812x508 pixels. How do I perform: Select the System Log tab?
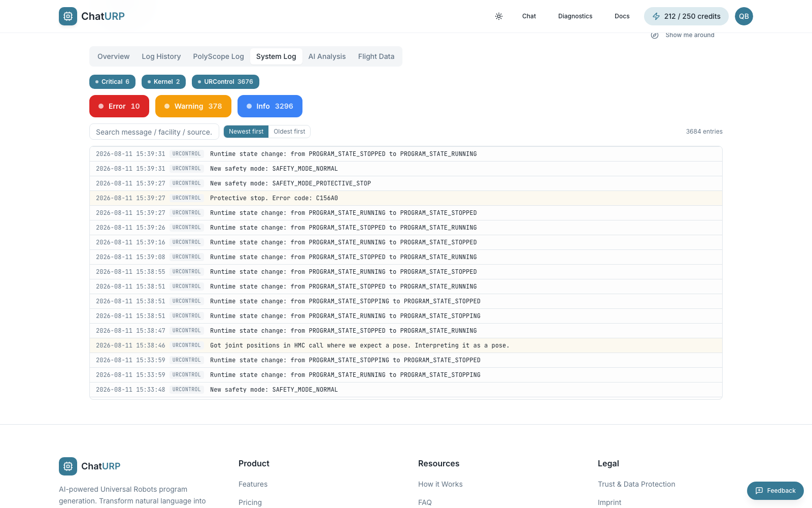point(276,56)
